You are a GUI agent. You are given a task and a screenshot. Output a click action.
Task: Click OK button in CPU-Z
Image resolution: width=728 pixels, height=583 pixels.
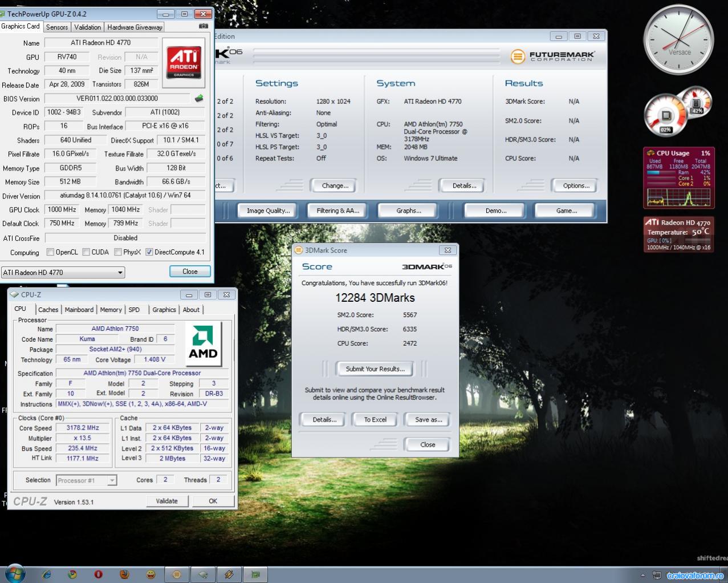tap(213, 501)
